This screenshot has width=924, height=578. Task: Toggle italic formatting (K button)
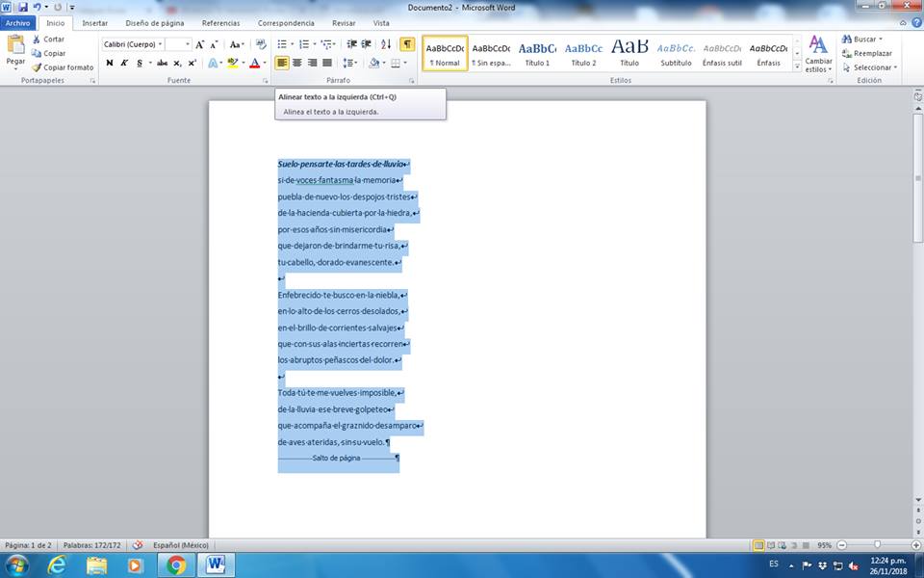point(124,63)
